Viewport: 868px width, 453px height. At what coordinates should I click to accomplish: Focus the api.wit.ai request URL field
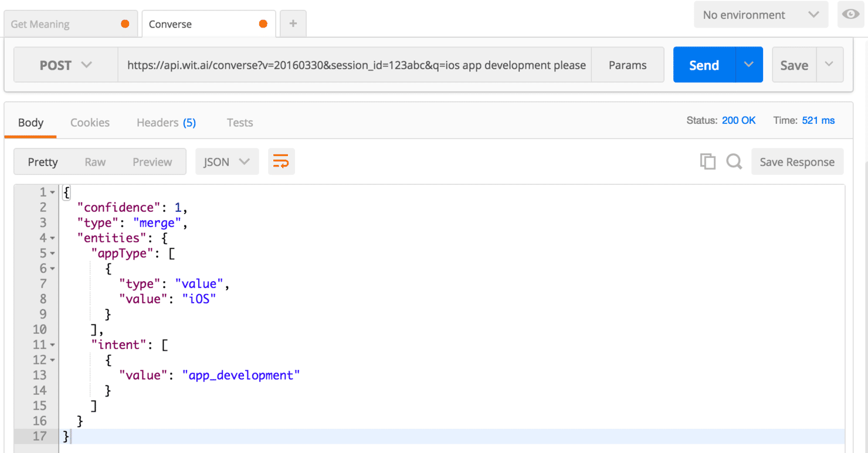pyautogui.click(x=354, y=65)
